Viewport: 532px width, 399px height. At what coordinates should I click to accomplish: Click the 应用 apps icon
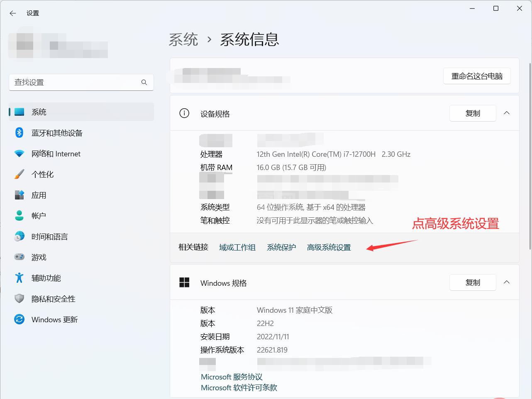click(20, 195)
